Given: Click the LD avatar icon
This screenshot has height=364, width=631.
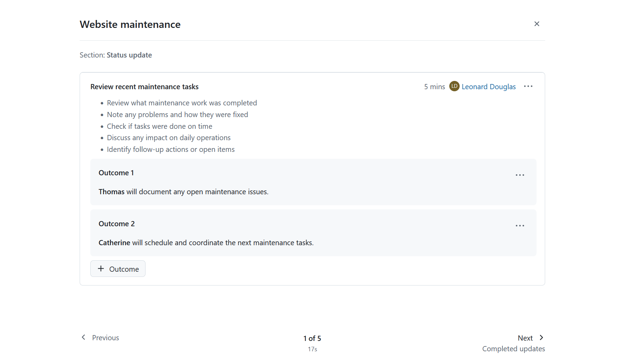Looking at the screenshot, I should [454, 86].
